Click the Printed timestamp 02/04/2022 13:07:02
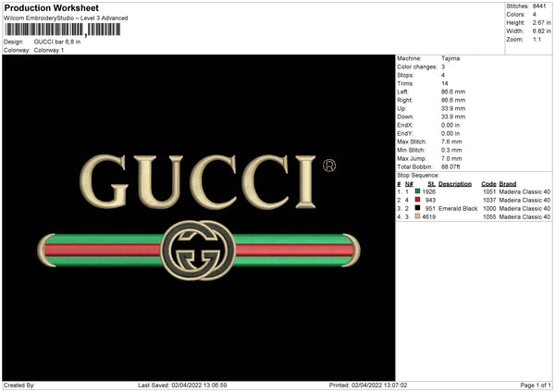This screenshot has width=555, height=392. coord(379,385)
